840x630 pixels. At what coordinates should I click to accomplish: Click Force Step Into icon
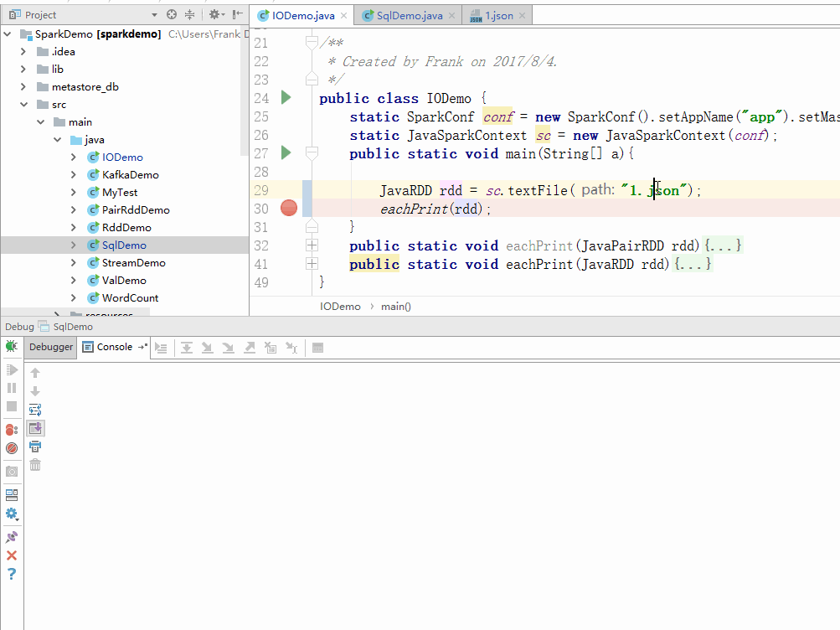[228, 349]
